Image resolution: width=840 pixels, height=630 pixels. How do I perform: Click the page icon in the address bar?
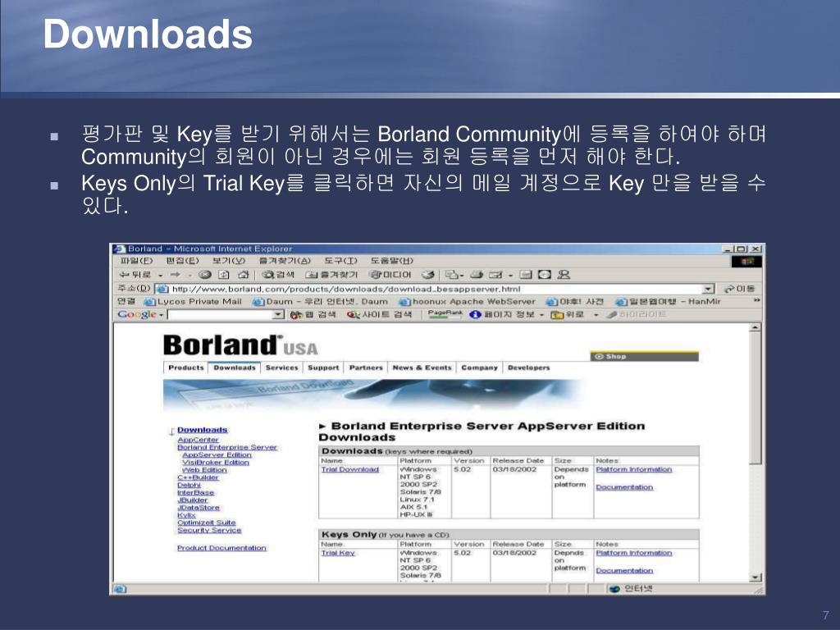coord(162,289)
